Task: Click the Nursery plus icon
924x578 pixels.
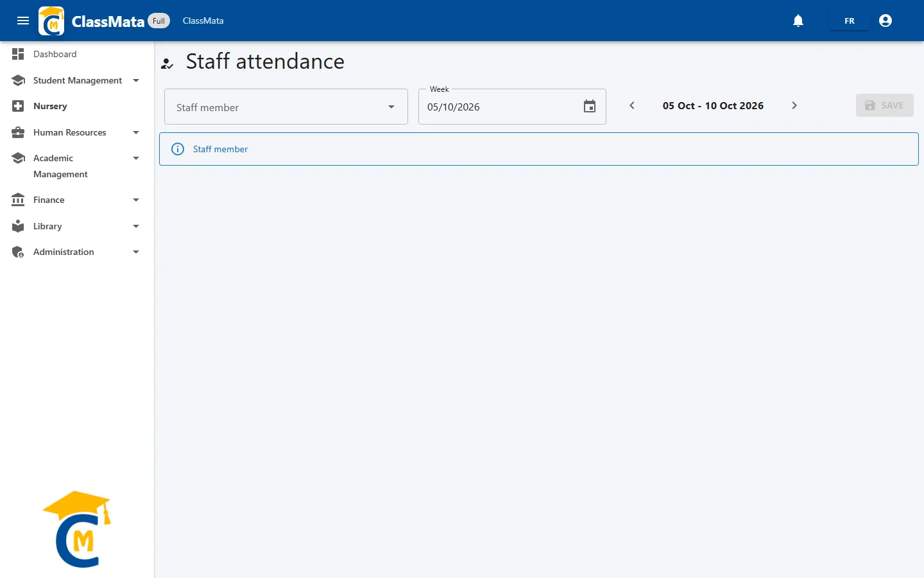Action: tap(18, 106)
